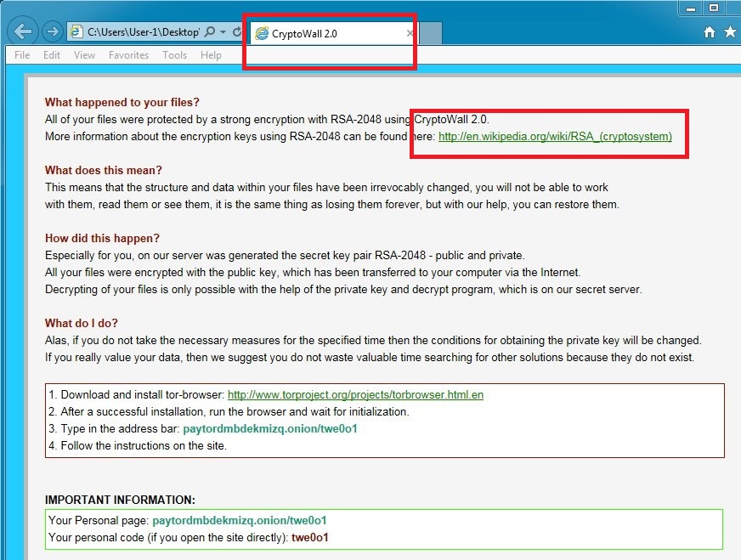Click '4. Follow the instructions on the site.'
Viewport: 741px width, 560px height.
[138, 445]
